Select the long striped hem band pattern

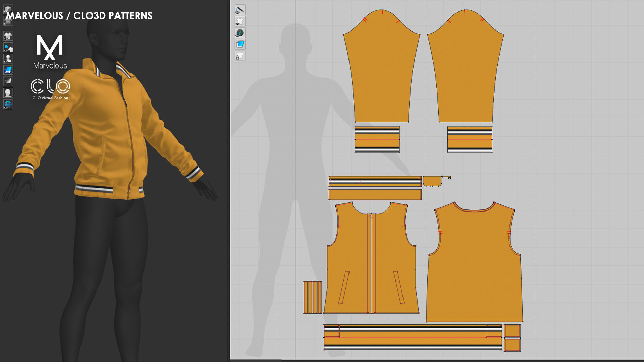[x=413, y=337]
